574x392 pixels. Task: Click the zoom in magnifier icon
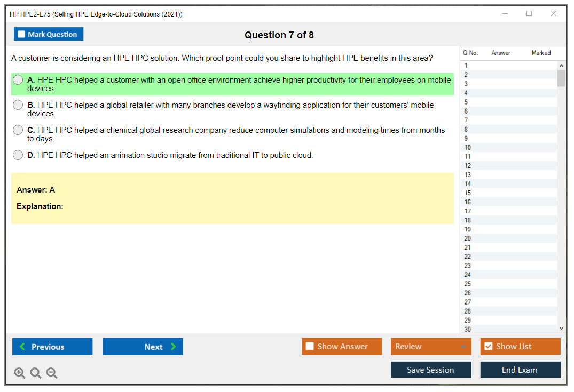coord(20,373)
